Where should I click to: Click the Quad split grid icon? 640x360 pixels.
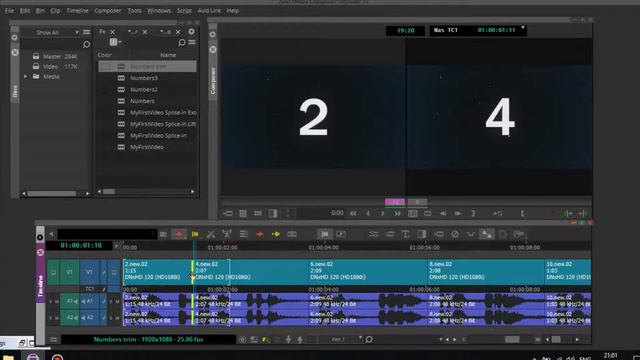[x=243, y=213]
